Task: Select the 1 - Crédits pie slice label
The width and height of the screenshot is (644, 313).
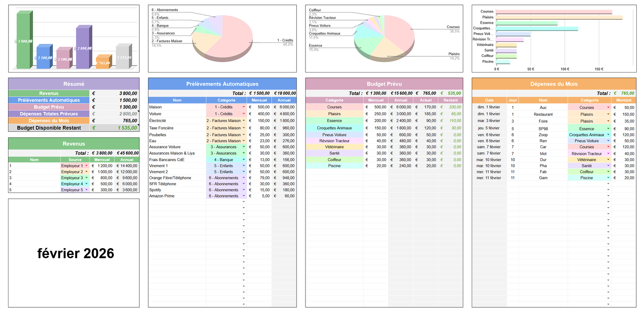Action: point(285,40)
